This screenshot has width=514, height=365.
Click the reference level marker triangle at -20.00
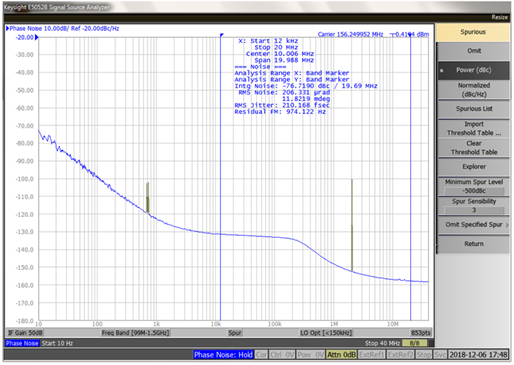point(37,37)
